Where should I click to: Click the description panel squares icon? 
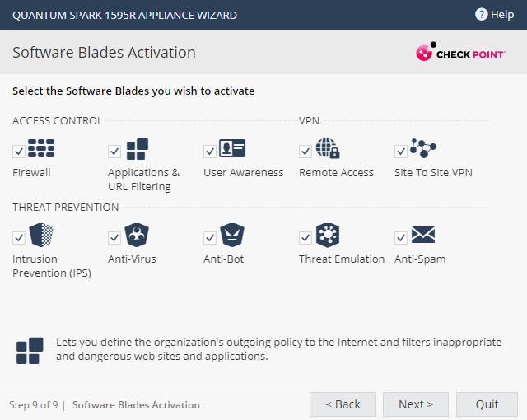click(x=30, y=351)
